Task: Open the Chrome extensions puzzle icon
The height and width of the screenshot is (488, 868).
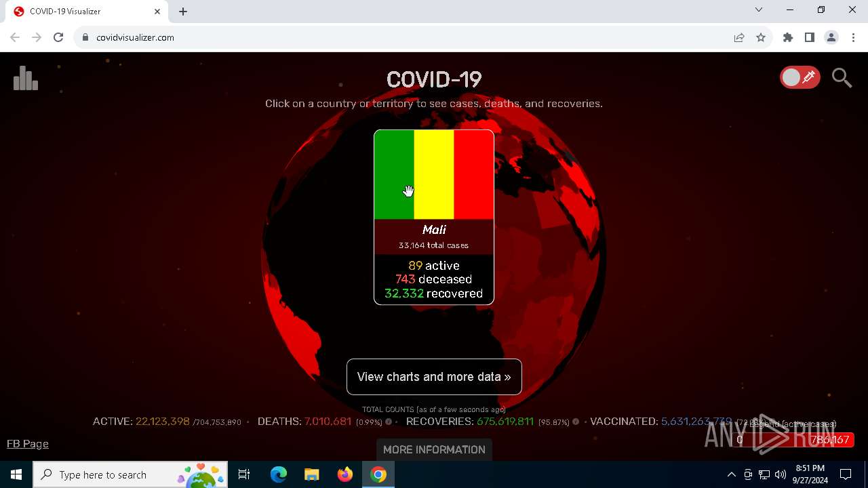Action: [x=788, y=37]
